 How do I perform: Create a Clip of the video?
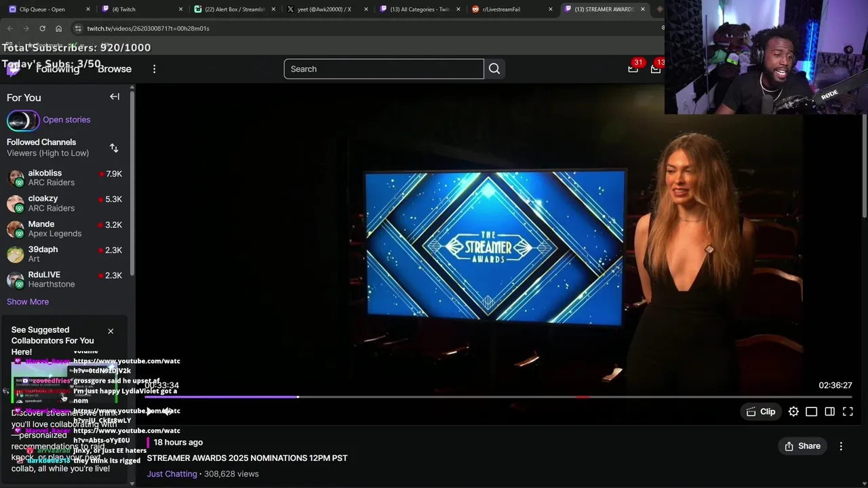(761, 411)
